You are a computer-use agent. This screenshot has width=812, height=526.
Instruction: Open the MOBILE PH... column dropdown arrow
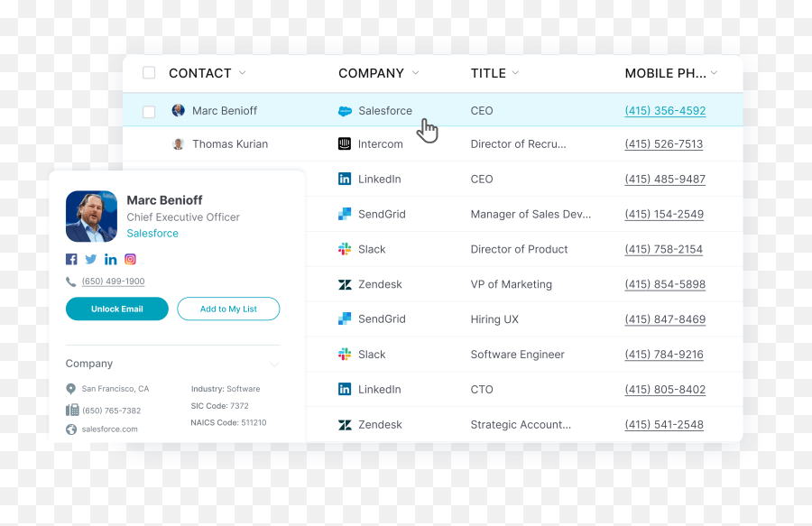click(x=715, y=72)
